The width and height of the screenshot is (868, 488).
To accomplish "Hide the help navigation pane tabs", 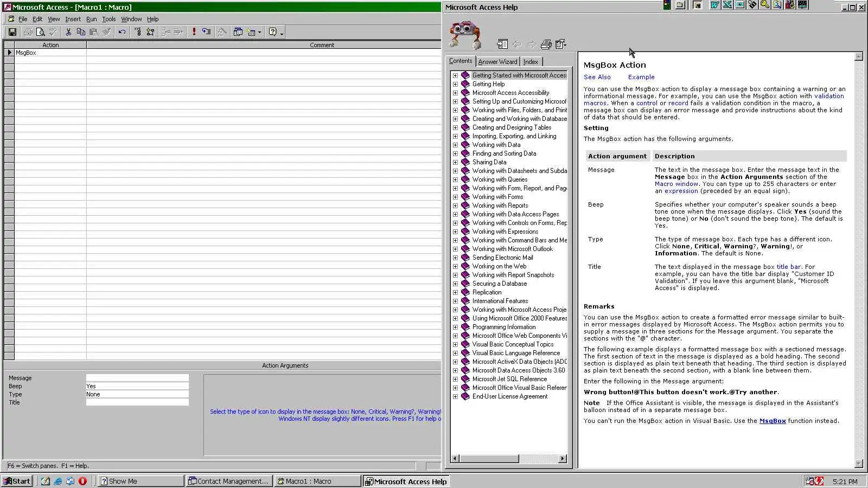I will (502, 44).
